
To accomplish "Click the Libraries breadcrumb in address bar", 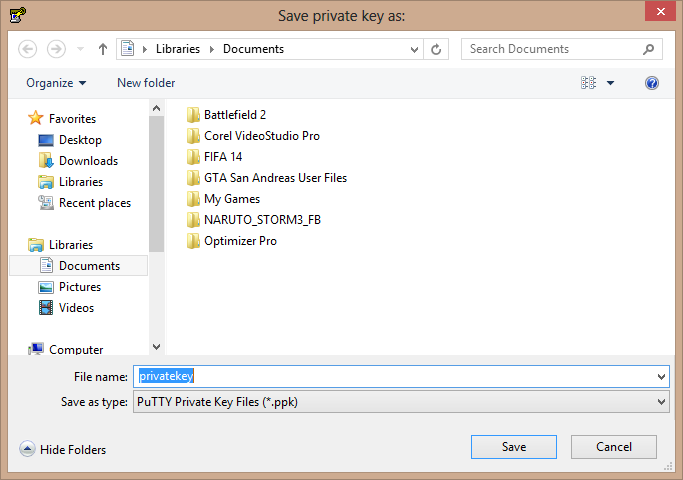I will 177,49.
